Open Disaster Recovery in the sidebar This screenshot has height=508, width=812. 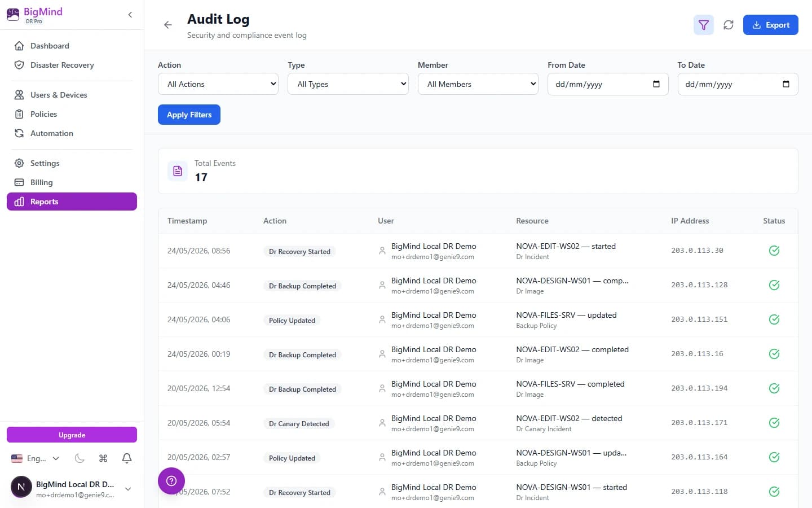pos(72,65)
